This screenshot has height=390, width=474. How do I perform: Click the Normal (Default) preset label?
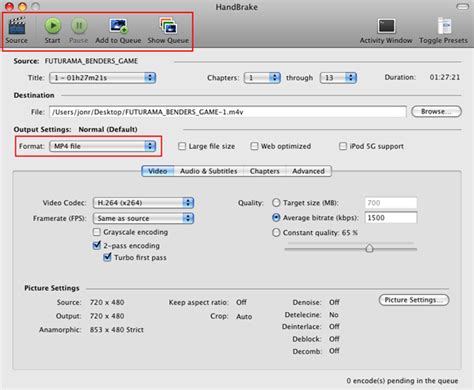[108, 129]
